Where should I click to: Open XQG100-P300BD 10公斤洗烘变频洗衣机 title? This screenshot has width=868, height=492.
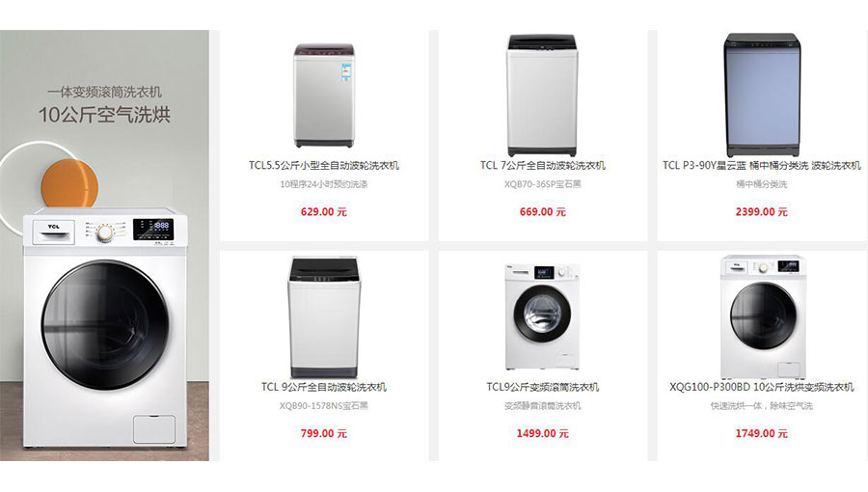click(762, 387)
